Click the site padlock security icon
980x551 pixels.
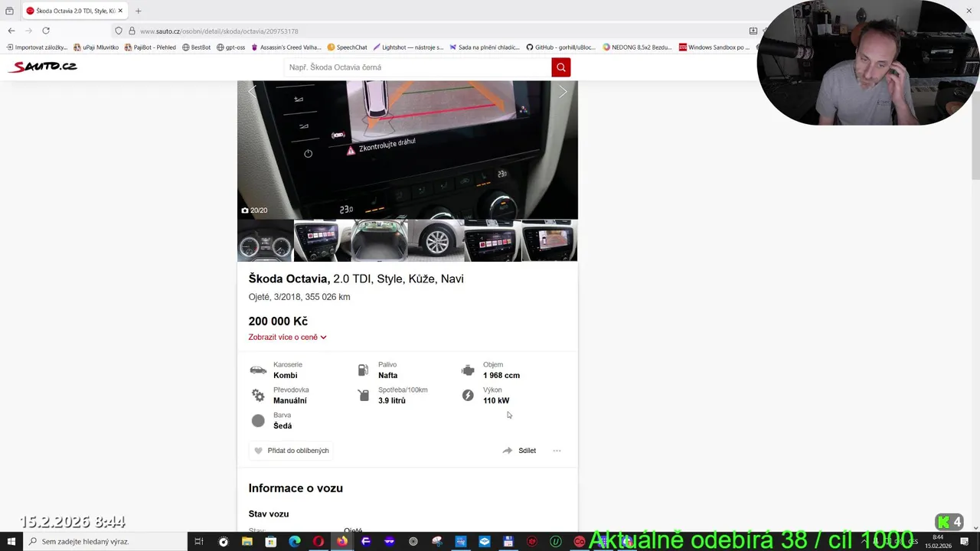coord(132,31)
